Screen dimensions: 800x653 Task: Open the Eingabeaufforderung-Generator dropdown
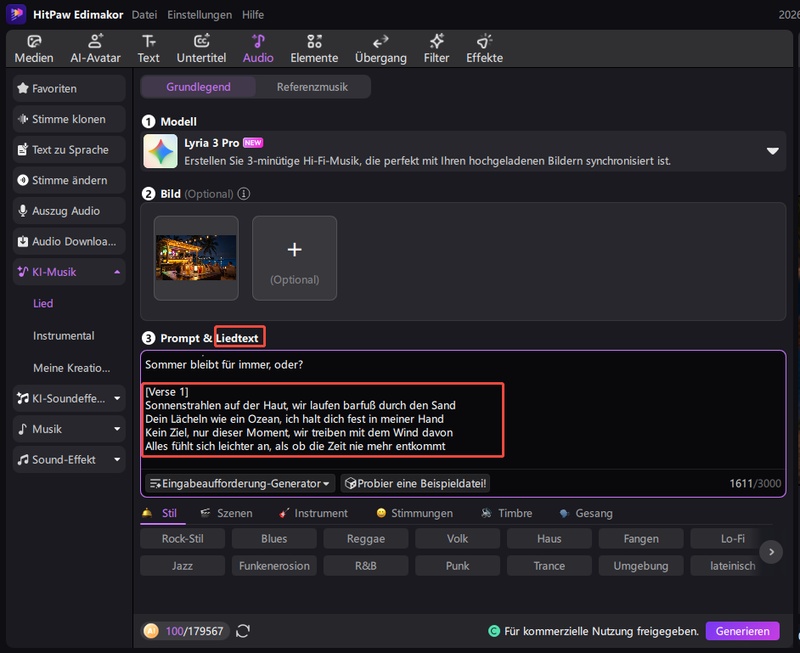coord(241,483)
